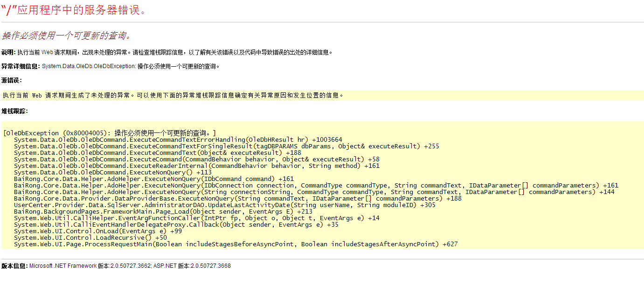Click the FrameworkMain.Page_Load +213 line

163,211
